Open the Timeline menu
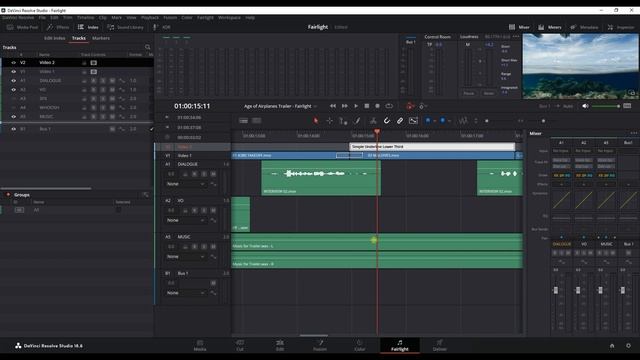The image size is (640, 360). [x=85, y=18]
